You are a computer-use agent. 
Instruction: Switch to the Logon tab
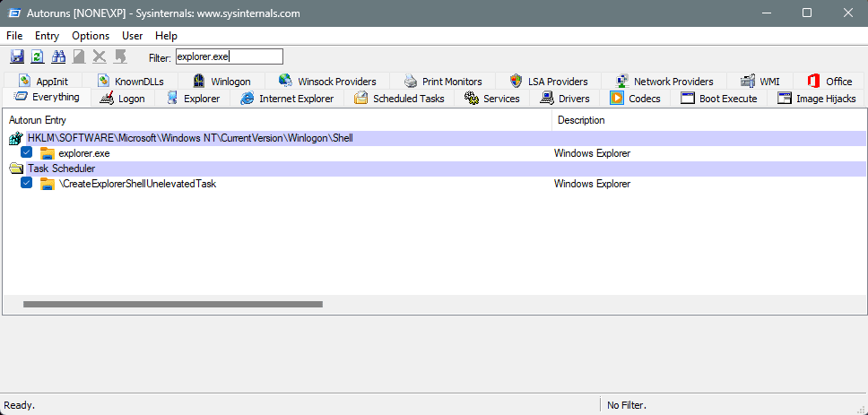click(122, 99)
